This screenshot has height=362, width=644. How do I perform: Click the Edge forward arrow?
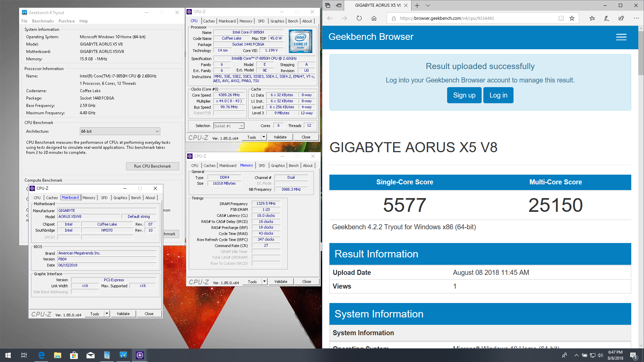pyautogui.click(x=344, y=18)
